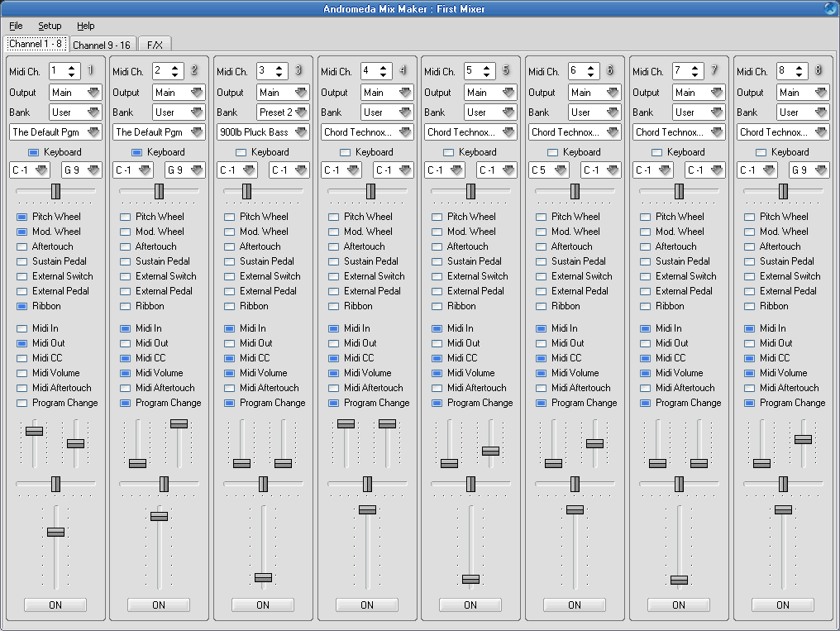Disable Pitch Wheel on channel 1
This screenshot has width=840, height=631.
click(22, 217)
